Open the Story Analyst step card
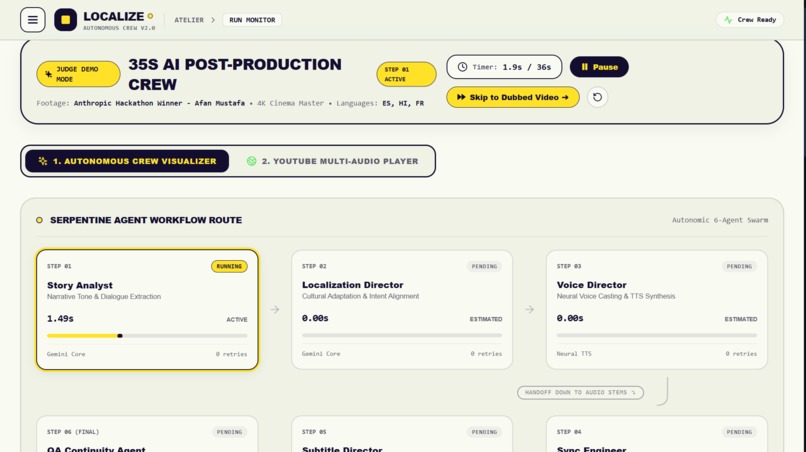The image size is (806, 452). (147, 310)
